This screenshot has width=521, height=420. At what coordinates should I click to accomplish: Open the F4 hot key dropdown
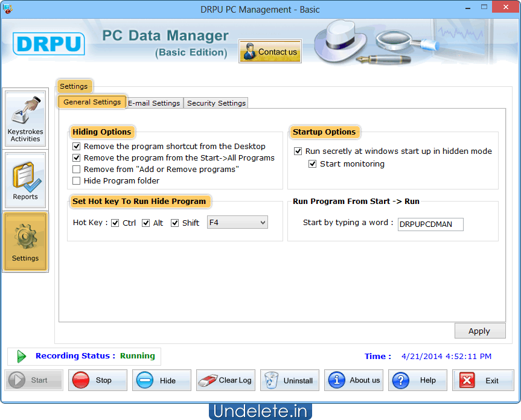pyautogui.click(x=237, y=223)
